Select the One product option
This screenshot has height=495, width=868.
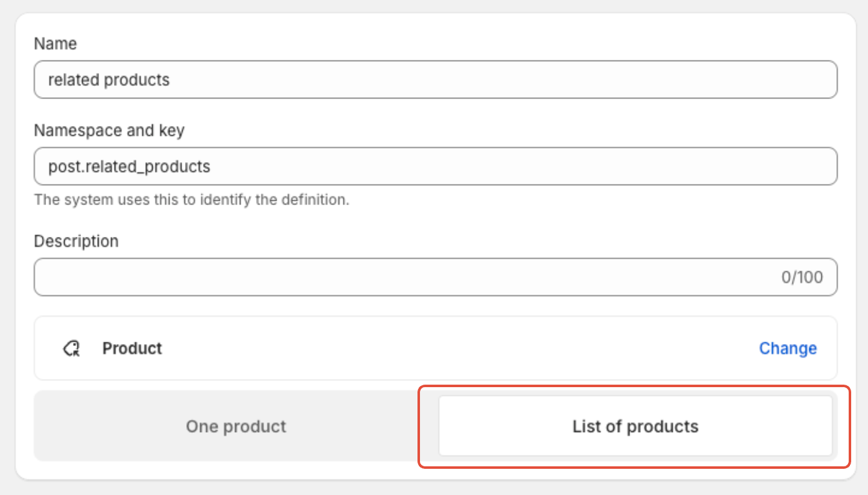point(236,426)
